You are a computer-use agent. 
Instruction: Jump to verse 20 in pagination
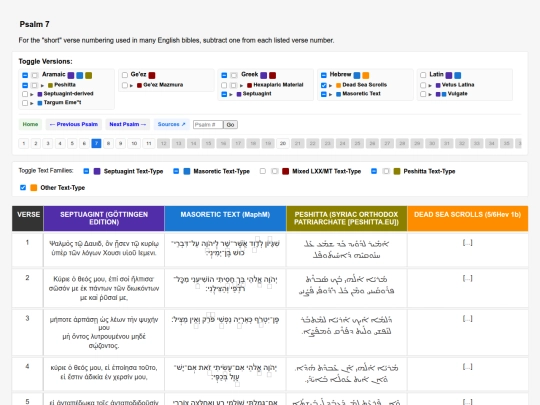click(x=283, y=143)
